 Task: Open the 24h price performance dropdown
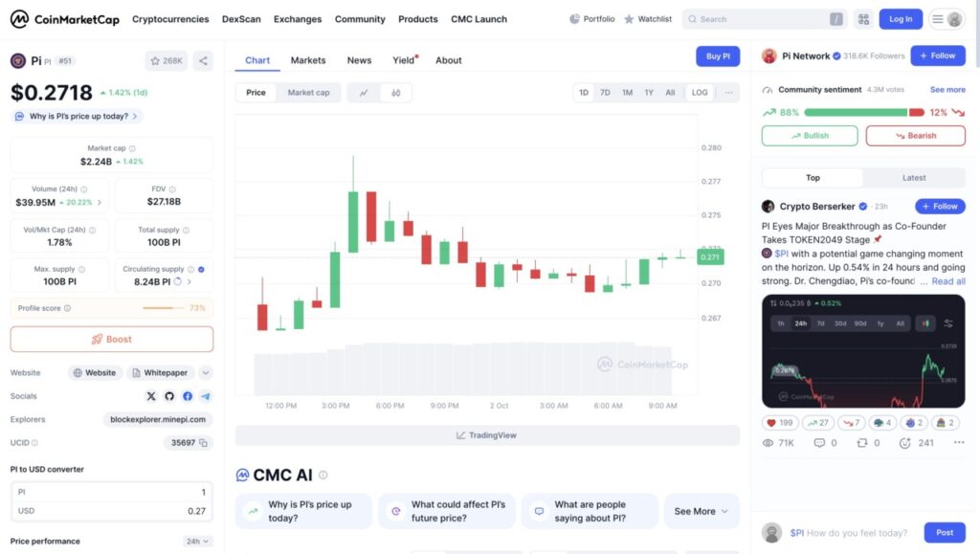[x=198, y=542]
